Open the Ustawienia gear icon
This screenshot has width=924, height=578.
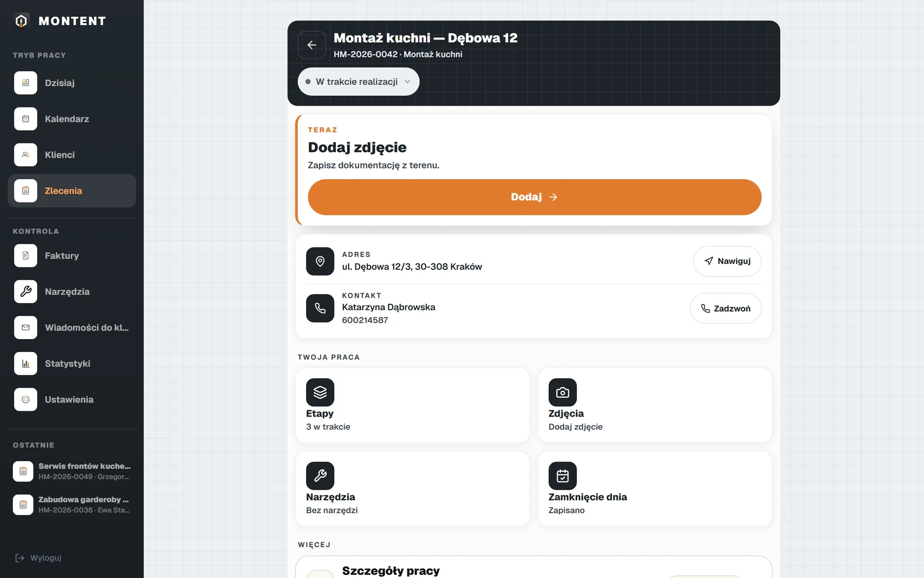pyautogui.click(x=26, y=399)
